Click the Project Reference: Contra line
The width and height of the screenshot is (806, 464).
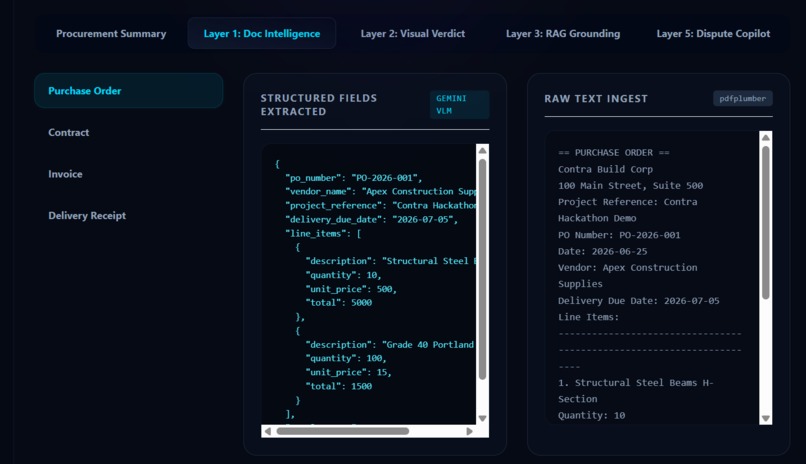click(628, 202)
